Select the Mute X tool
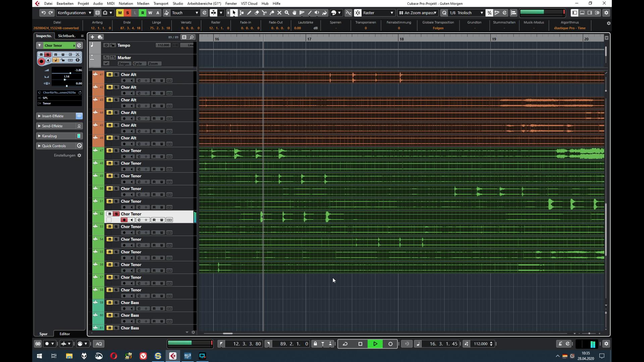The height and width of the screenshot is (362, 644). point(279,13)
